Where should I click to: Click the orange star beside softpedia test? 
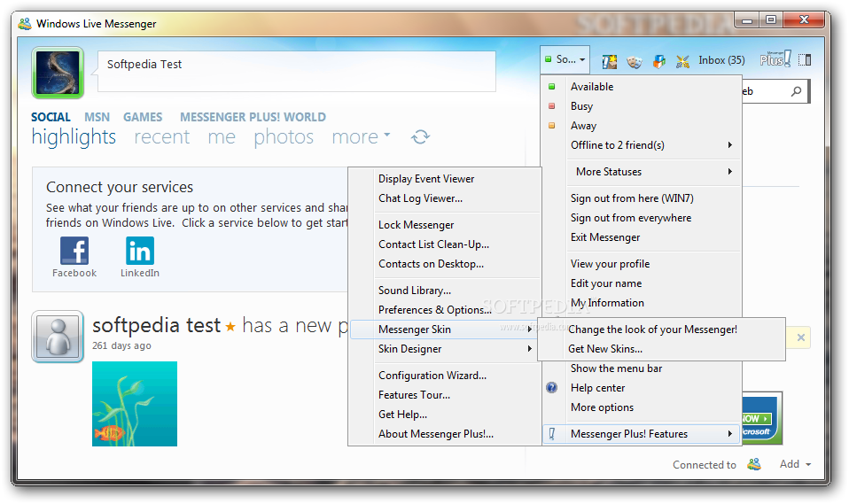(230, 327)
